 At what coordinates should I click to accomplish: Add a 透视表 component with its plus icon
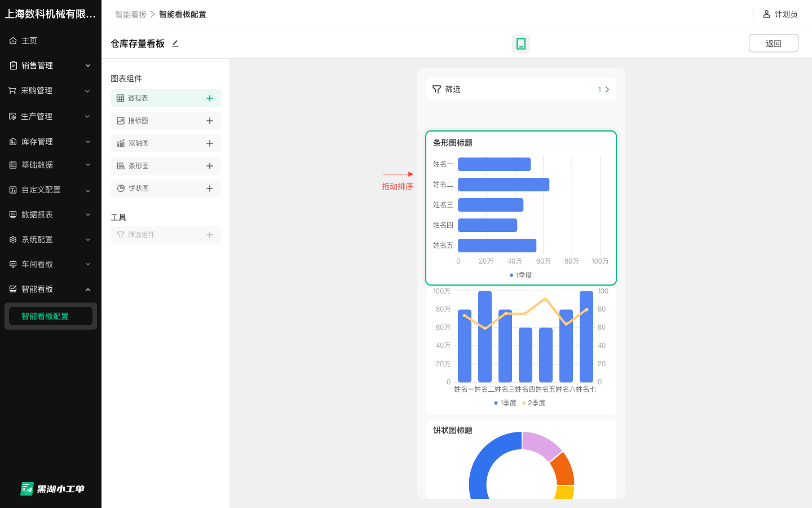(209, 98)
